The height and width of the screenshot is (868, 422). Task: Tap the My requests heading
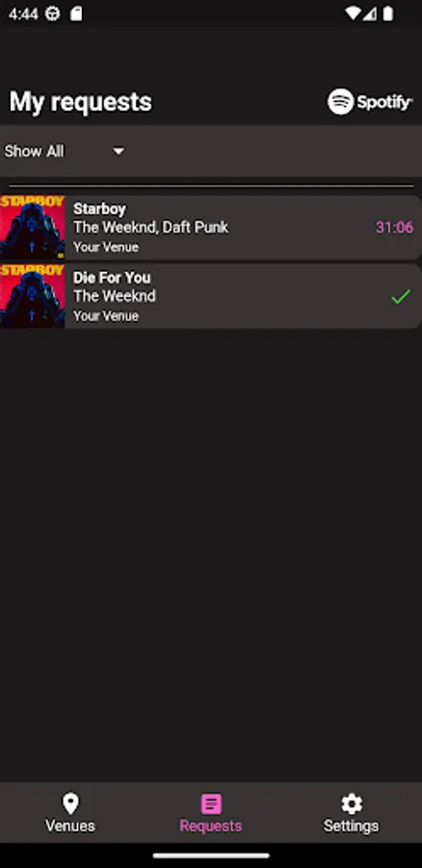click(81, 102)
